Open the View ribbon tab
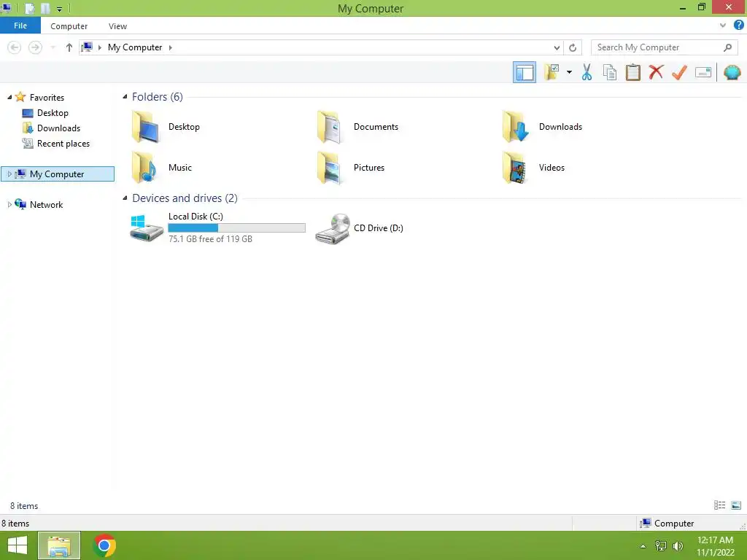The width and height of the screenshot is (747, 560). click(x=117, y=26)
